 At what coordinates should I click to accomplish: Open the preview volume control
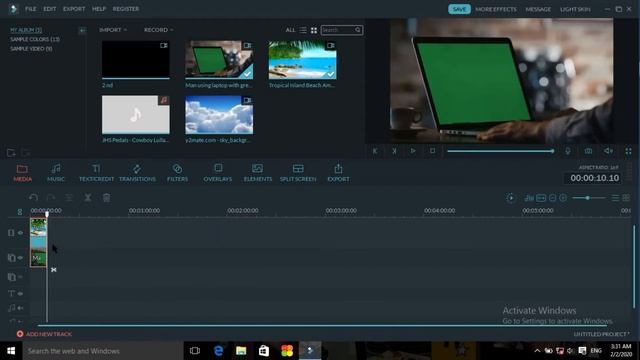tap(608, 151)
